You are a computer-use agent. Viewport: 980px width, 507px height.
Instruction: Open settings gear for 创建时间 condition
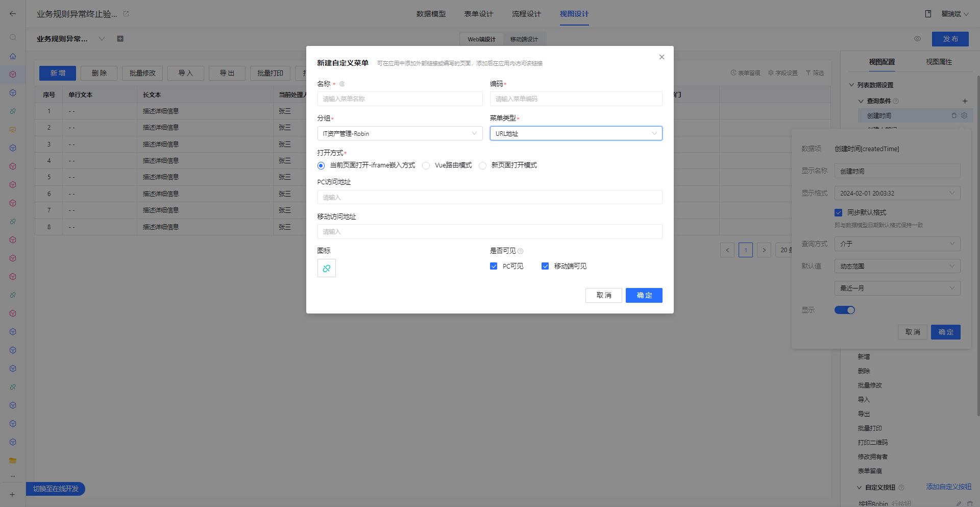[964, 116]
